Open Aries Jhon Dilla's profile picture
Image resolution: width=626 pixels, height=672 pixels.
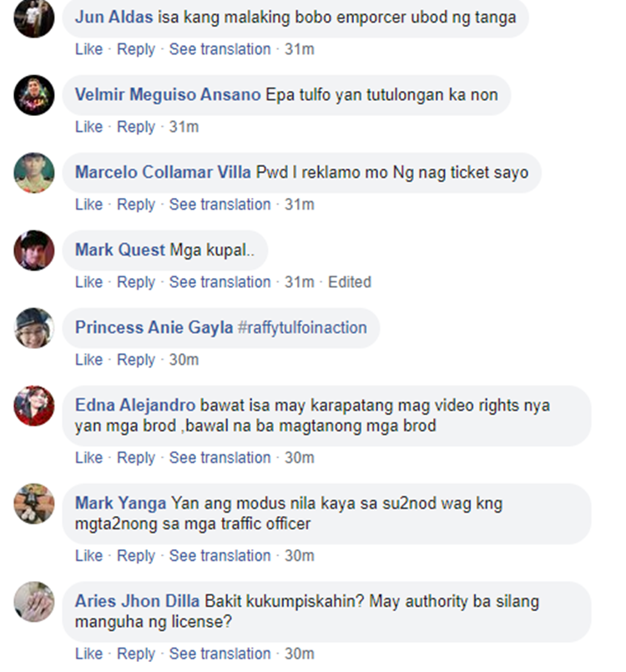tap(34, 602)
